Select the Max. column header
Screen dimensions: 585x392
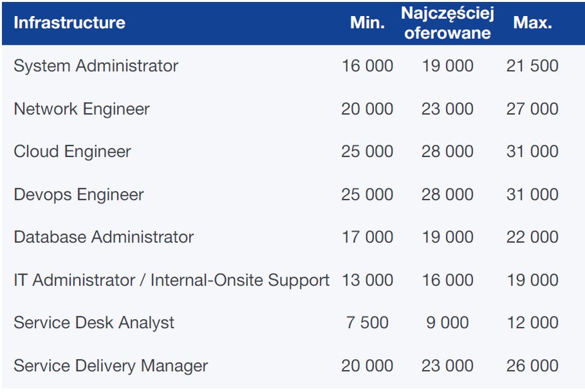pyautogui.click(x=532, y=23)
